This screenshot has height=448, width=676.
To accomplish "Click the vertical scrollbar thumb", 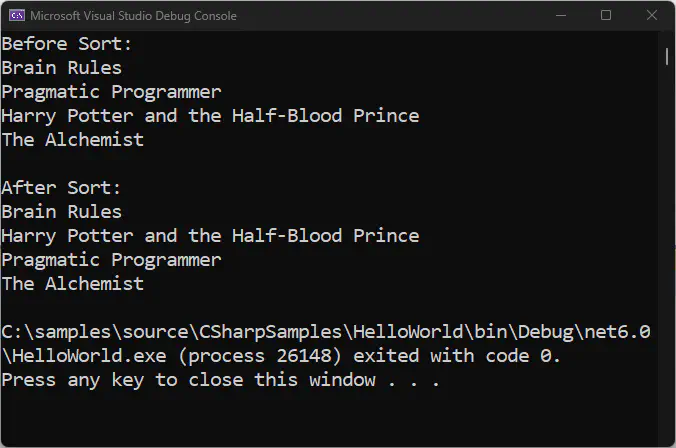I will (667, 56).
